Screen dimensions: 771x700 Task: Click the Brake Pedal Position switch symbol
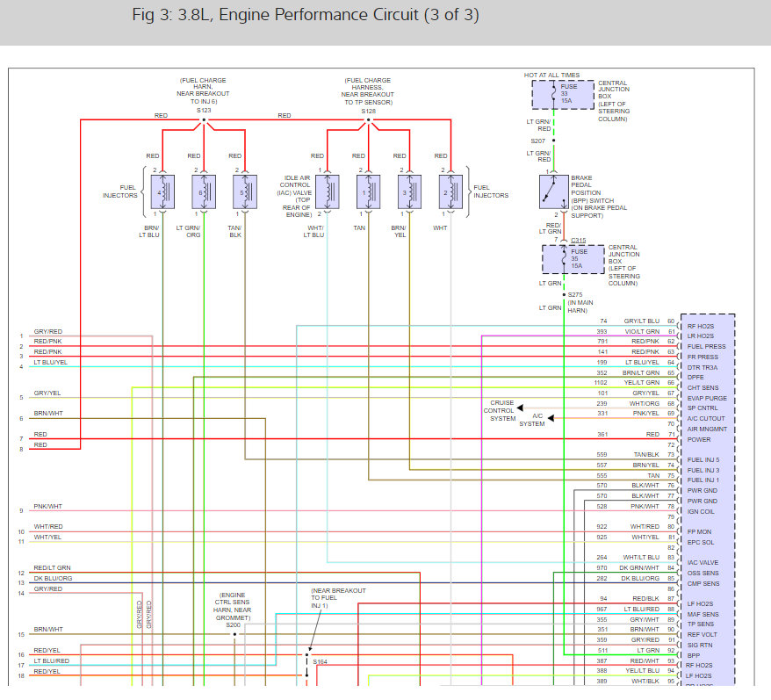pyautogui.click(x=558, y=191)
